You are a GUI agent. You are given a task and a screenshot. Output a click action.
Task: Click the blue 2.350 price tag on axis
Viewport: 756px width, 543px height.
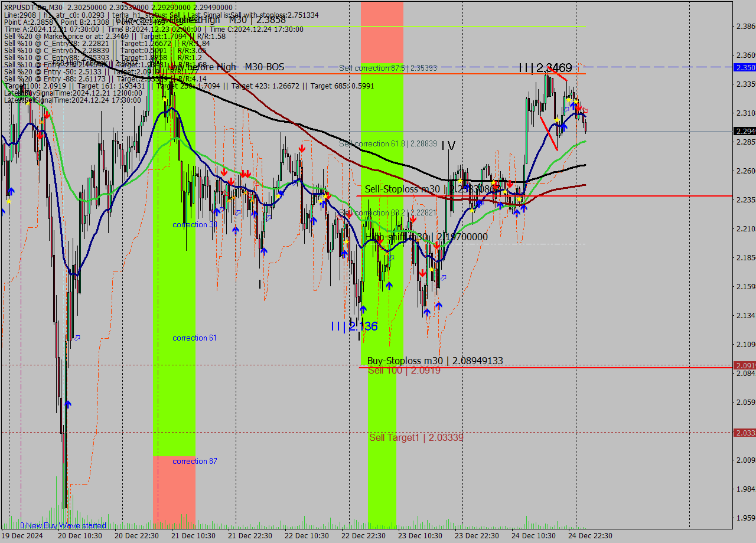point(745,68)
